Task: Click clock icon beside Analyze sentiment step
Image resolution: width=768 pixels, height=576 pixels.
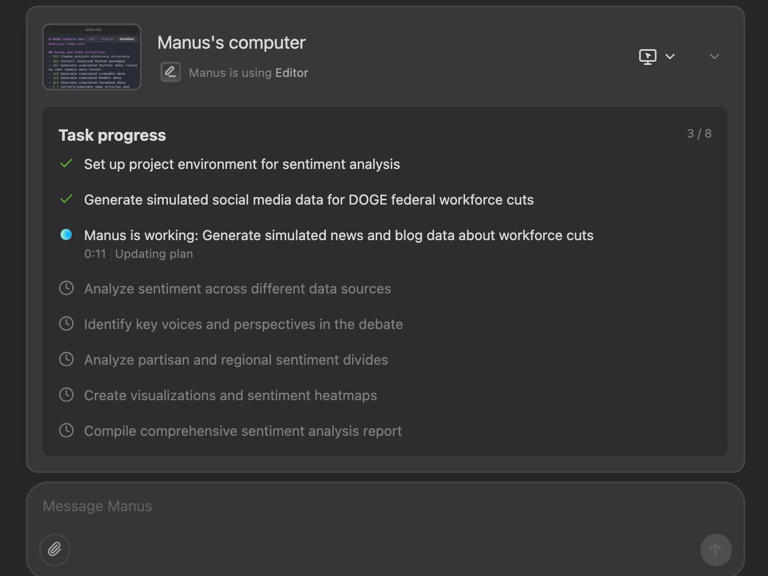Action: (66, 288)
